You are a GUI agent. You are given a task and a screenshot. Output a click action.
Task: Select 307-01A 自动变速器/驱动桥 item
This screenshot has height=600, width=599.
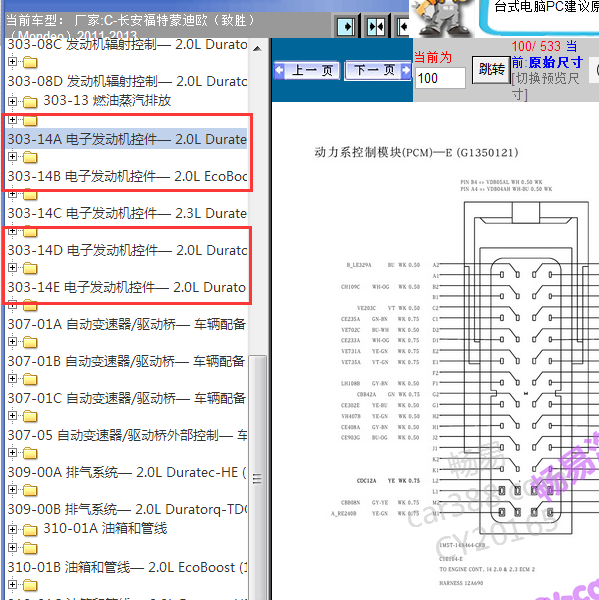tap(127, 324)
